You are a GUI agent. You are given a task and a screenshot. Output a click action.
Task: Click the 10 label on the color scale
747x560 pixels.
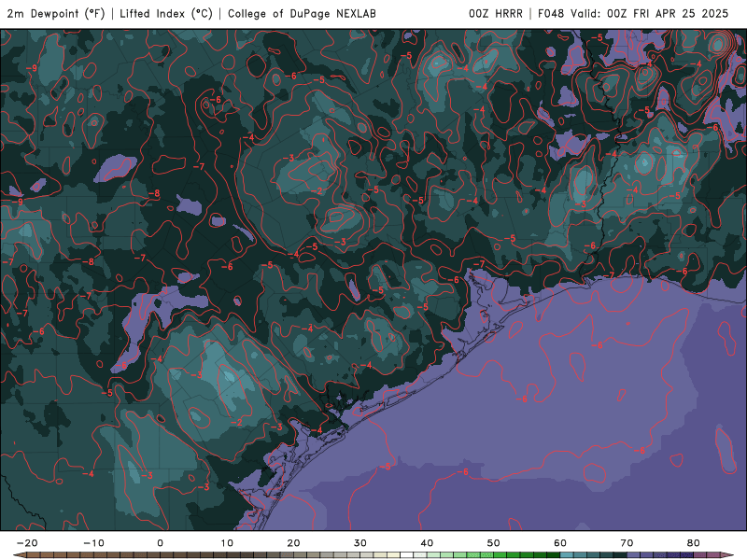227,543
